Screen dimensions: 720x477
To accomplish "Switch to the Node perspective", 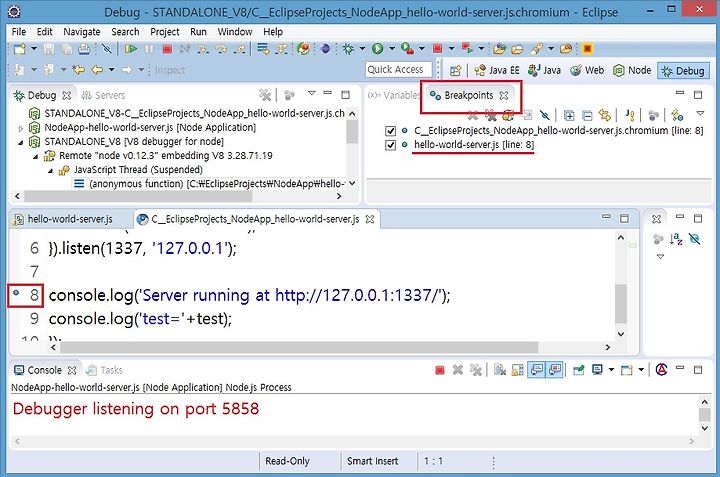I will (632, 70).
